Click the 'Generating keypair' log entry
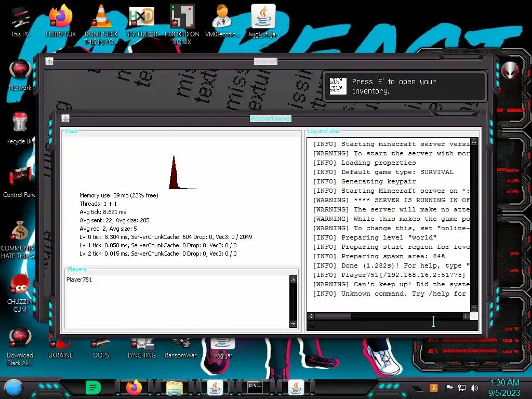 (x=364, y=181)
